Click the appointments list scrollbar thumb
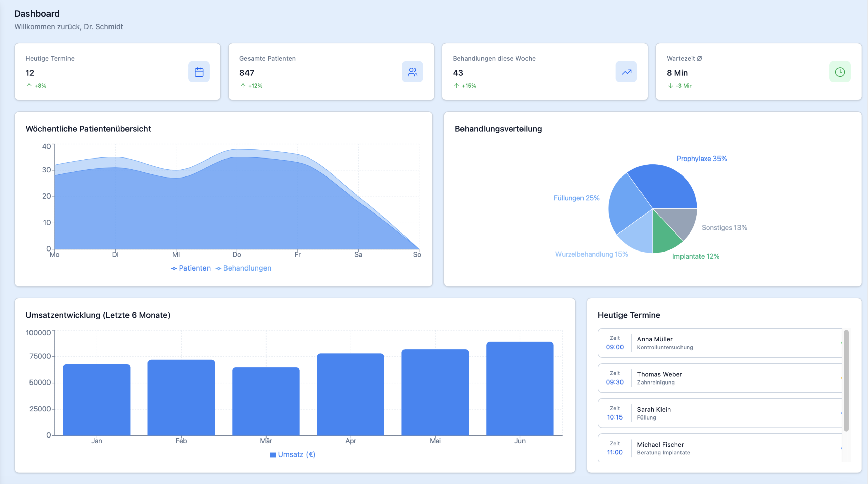868x484 pixels. (x=846, y=380)
